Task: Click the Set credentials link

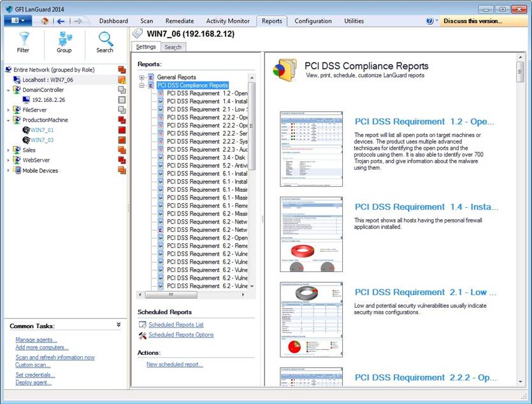Action: click(x=35, y=375)
